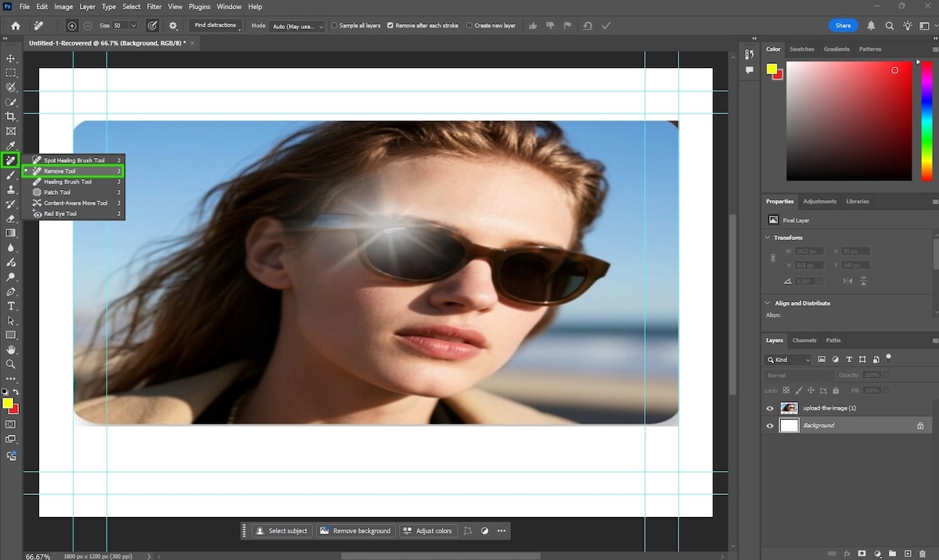Click Select subject button
Screen dimensions: 939x560
pyautogui.click(x=282, y=530)
